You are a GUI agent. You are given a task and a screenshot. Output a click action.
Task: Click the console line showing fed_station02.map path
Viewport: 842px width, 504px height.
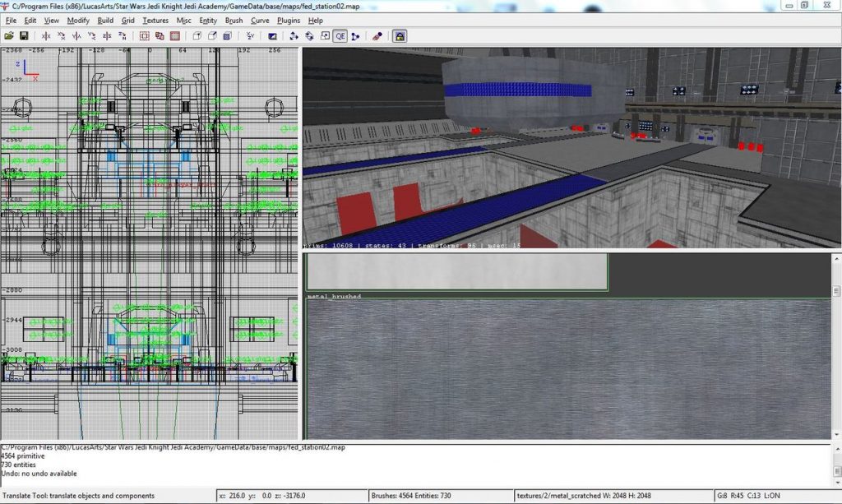tap(173, 447)
